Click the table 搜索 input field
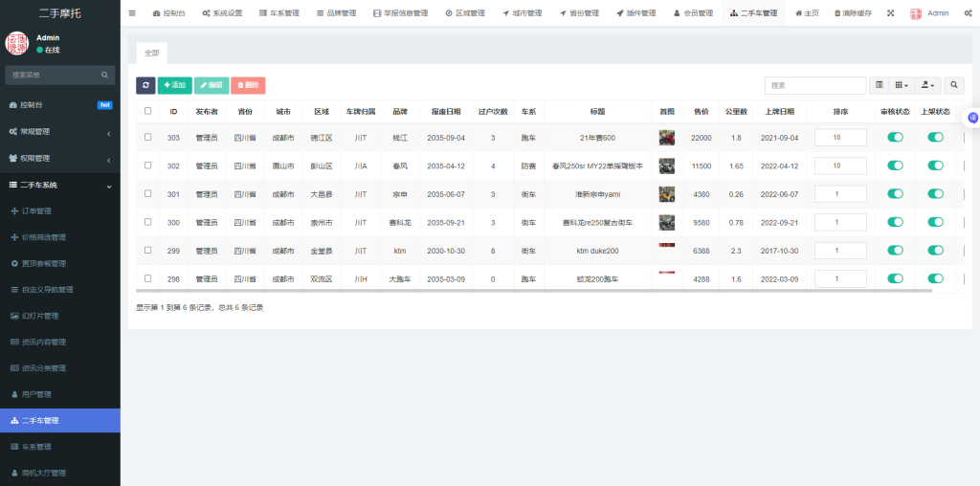This screenshot has width=980, height=486. 815,85
